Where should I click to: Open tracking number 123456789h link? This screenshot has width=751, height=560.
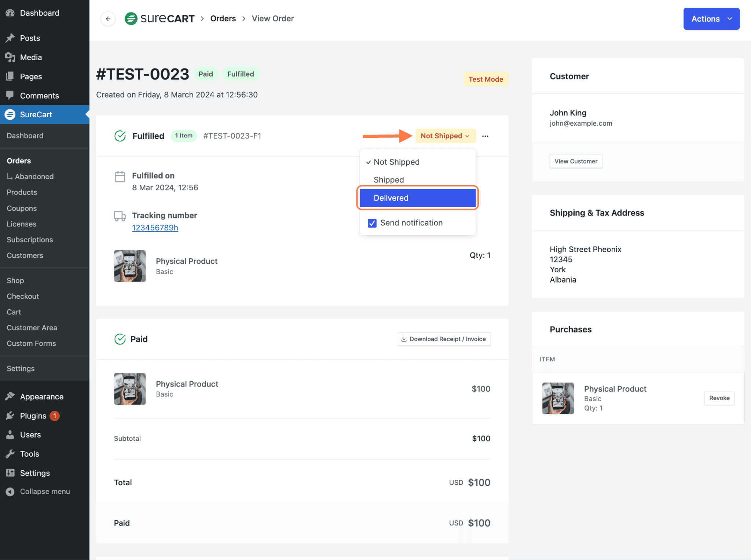coord(155,228)
